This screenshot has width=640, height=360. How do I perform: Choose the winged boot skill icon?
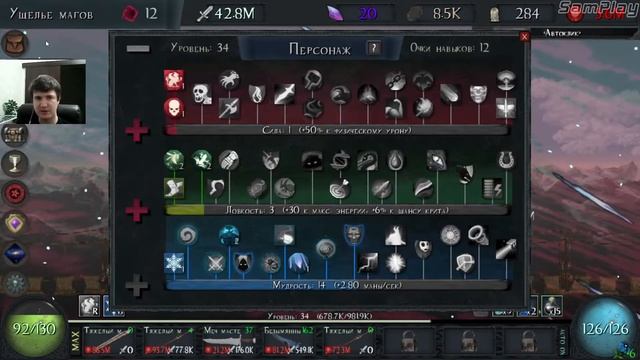[174, 188]
